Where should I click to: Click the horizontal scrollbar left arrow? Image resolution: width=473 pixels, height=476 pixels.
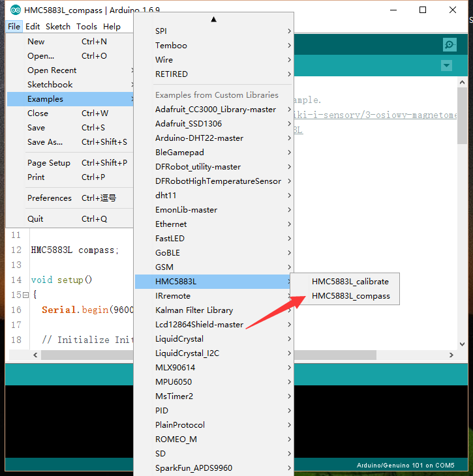coord(35,355)
